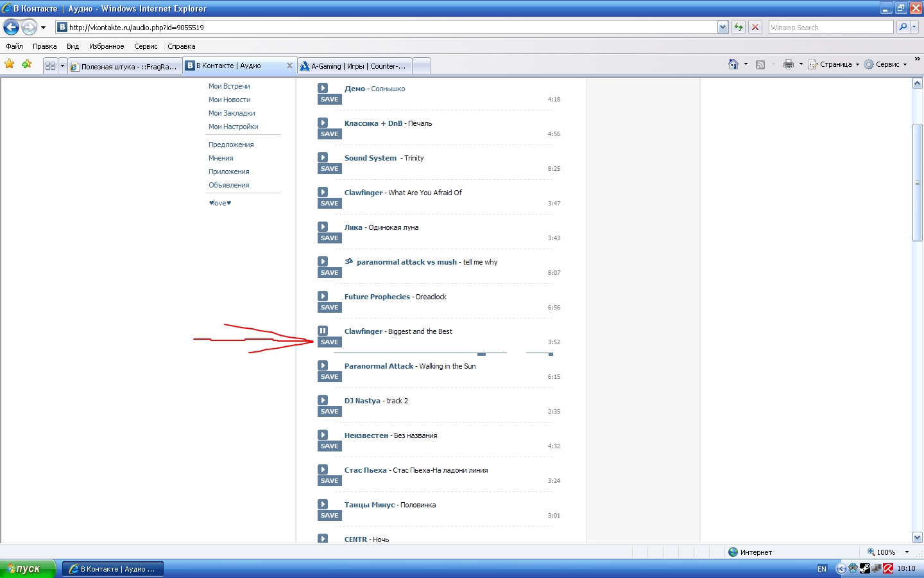Play Paranormal Attack - Walking in the Sun
The image size is (924, 578).
323,365
